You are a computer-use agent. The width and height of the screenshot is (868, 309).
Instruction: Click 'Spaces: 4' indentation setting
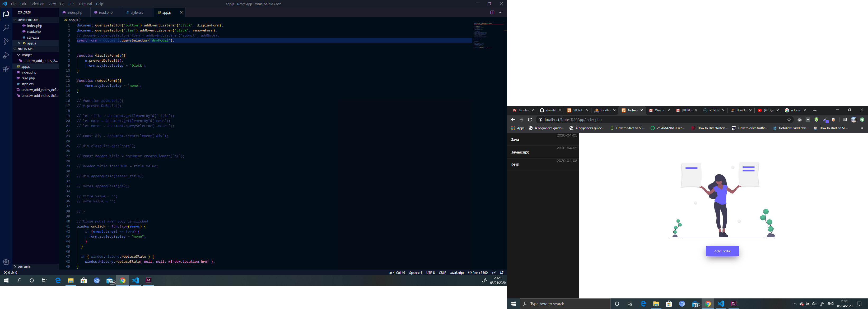click(x=416, y=272)
